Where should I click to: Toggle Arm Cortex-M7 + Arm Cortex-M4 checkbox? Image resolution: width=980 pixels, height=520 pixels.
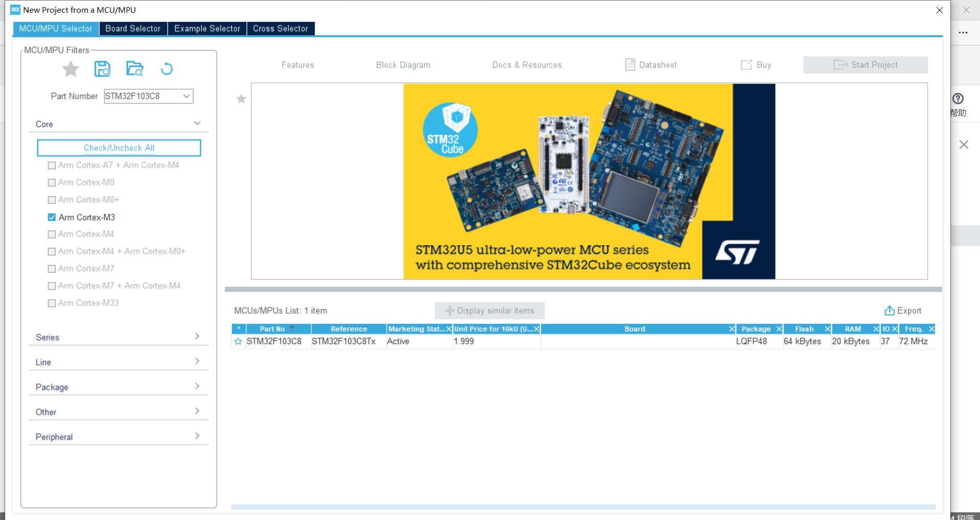pyautogui.click(x=52, y=286)
